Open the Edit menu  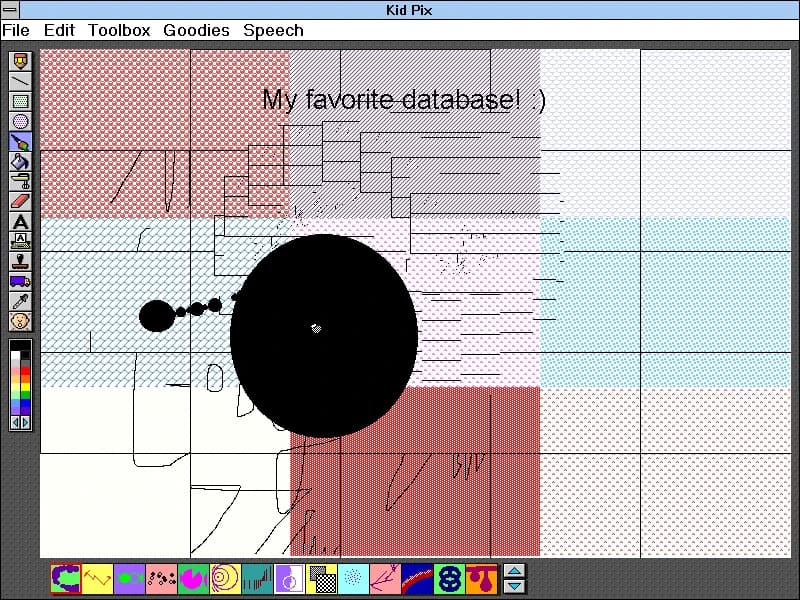coord(58,30)
